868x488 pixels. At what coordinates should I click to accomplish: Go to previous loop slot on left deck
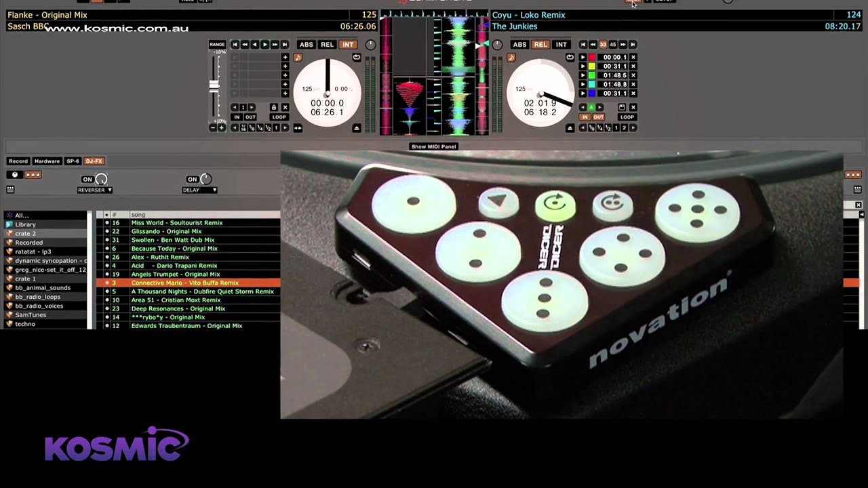[x=235, y=107]
